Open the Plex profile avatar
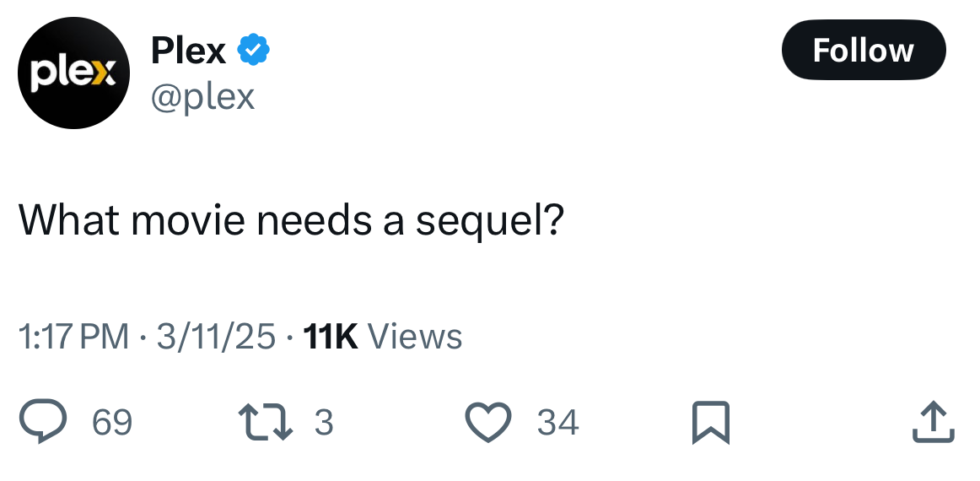The height and width of the screenshot is (481, 980). tap(73, 73)
